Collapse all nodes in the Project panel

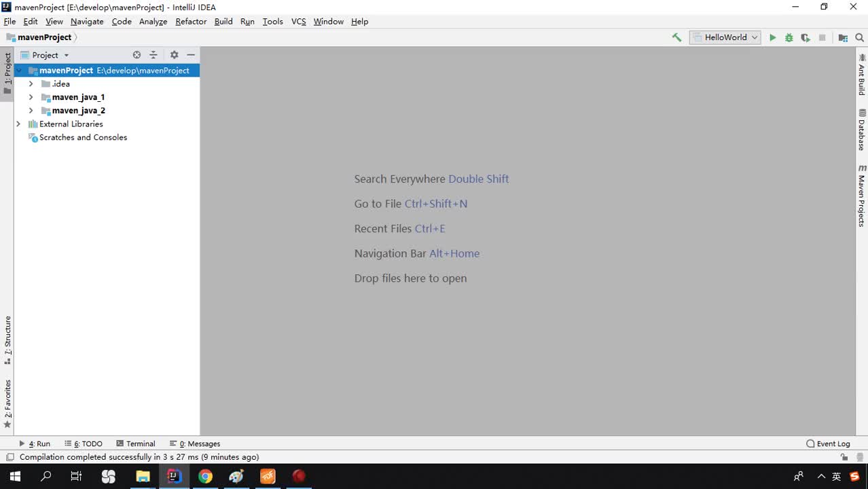point(153,55)
